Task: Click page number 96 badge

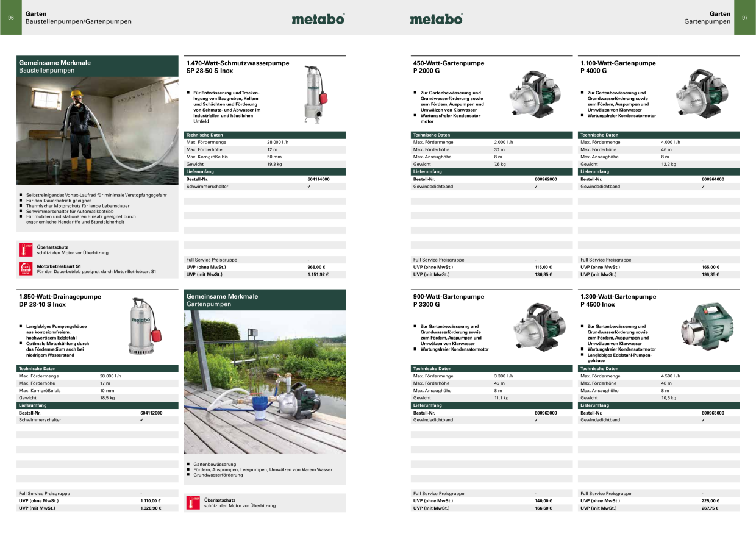Action: point(10,18)
